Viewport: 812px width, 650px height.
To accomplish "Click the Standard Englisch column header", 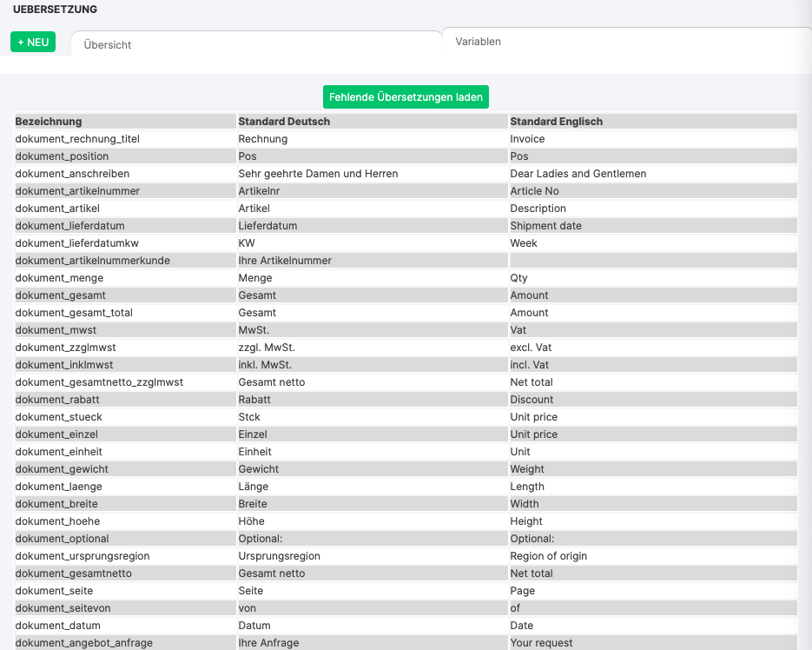I will [556, 122].
